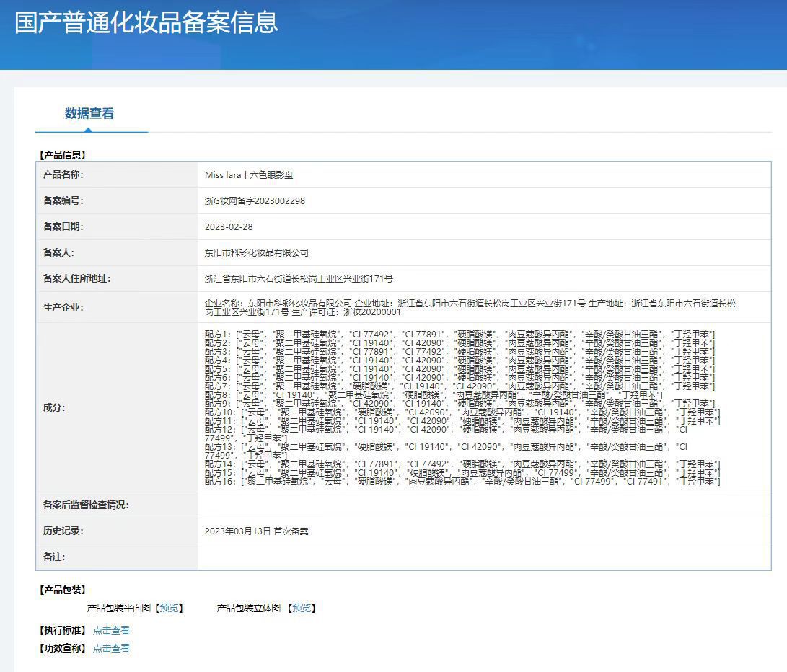Click the 备案后监督检查情况 label
Image resolution: width=787 pixels, height=672 pixels.
86,505
